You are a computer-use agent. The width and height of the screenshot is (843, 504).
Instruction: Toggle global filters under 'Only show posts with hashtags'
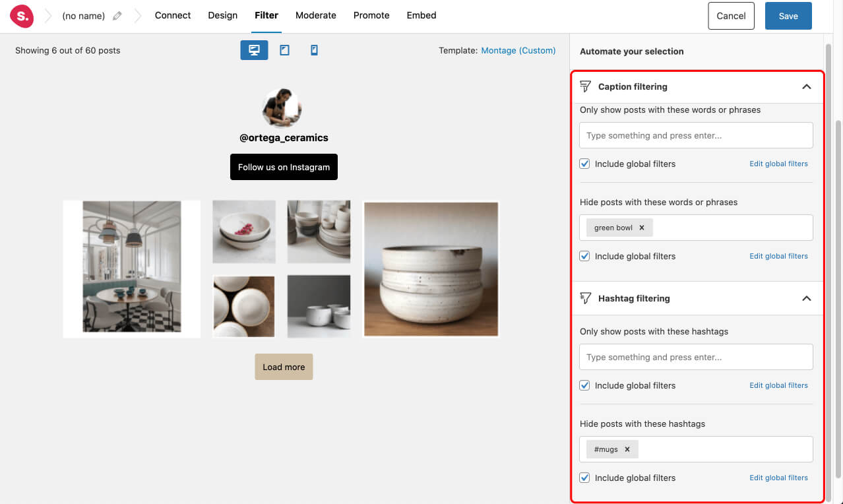pos(584,385)
